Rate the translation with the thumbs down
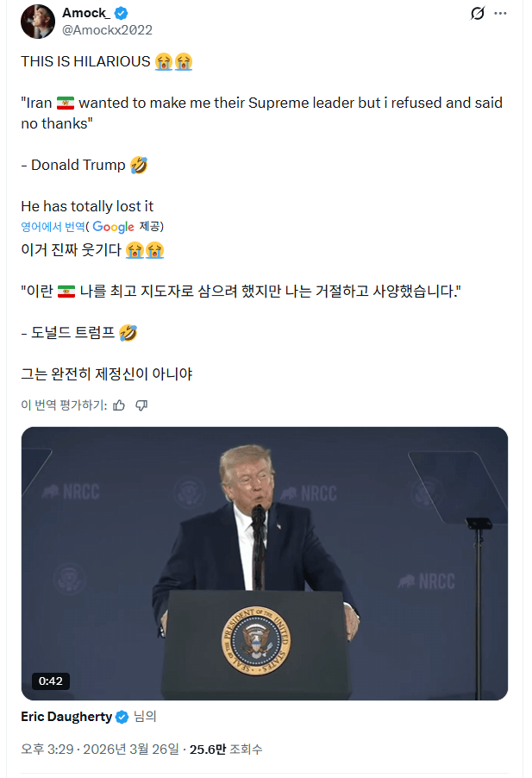 [141, 405]
